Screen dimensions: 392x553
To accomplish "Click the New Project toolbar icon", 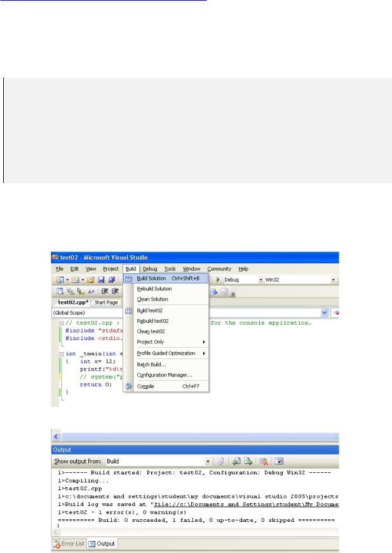I will (x=60, y=280).
